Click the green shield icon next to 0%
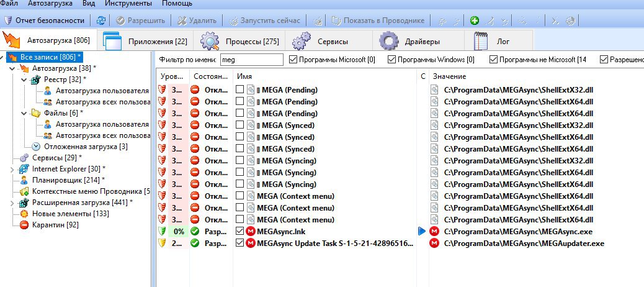The height and width of the screenshot is (287, 644). 163,232
